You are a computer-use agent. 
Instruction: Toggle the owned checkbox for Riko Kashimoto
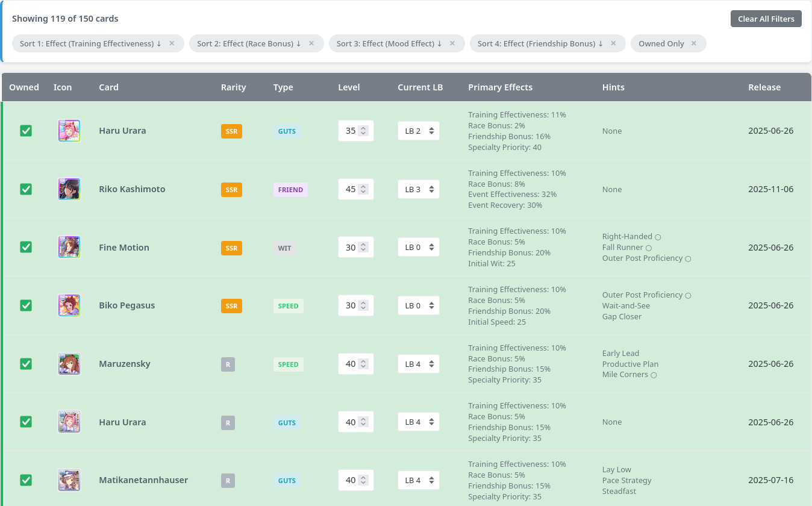pyautogui.click(x=26, y=189)
